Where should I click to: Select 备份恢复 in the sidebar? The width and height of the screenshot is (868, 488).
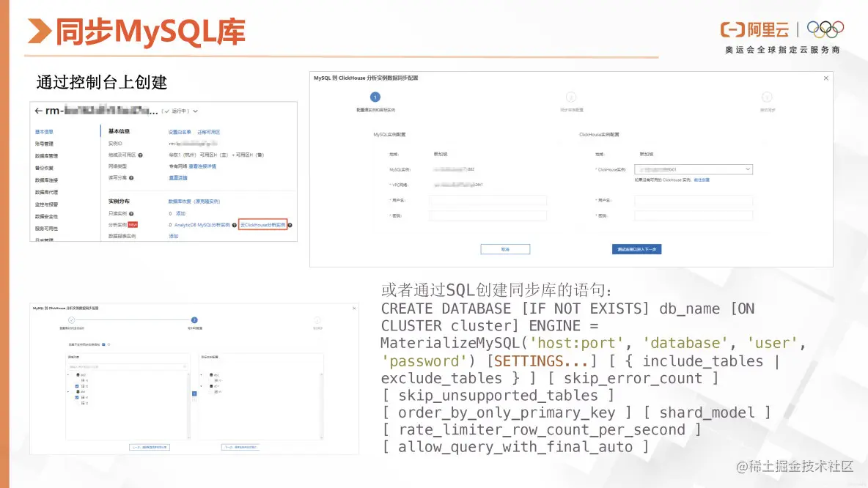click(x=44, y=169)
